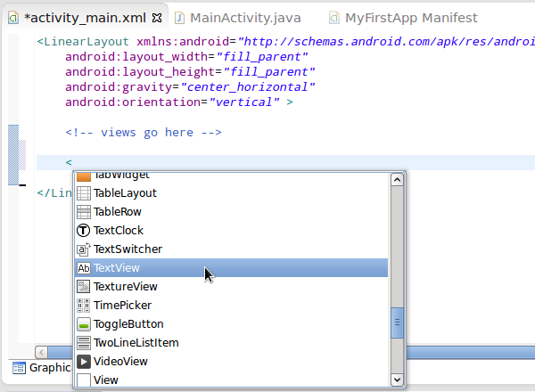Pick TimePicker in autocomplete
535x392 pixels.
[231, 306]
